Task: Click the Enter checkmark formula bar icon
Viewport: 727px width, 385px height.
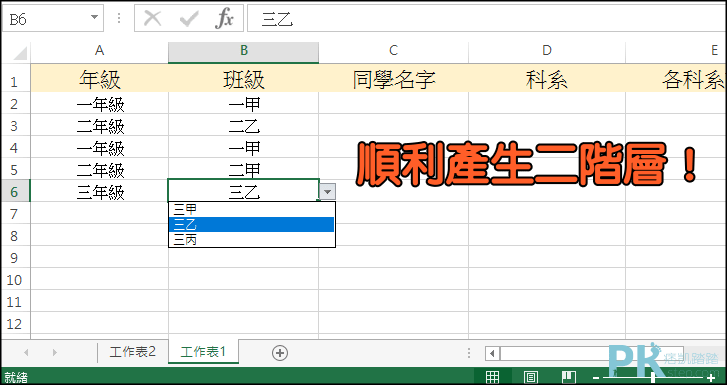Action: (189, 19)
